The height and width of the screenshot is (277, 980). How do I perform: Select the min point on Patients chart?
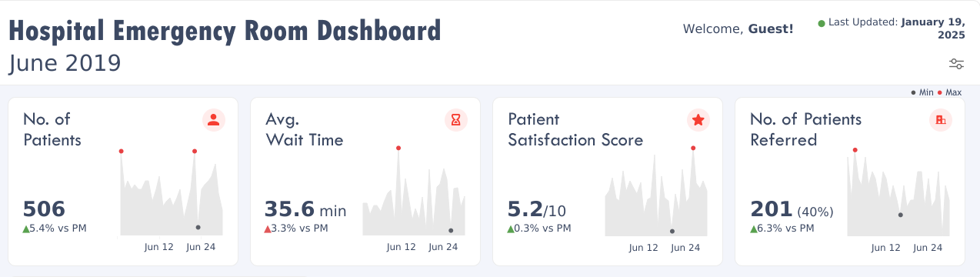(198, 227)
